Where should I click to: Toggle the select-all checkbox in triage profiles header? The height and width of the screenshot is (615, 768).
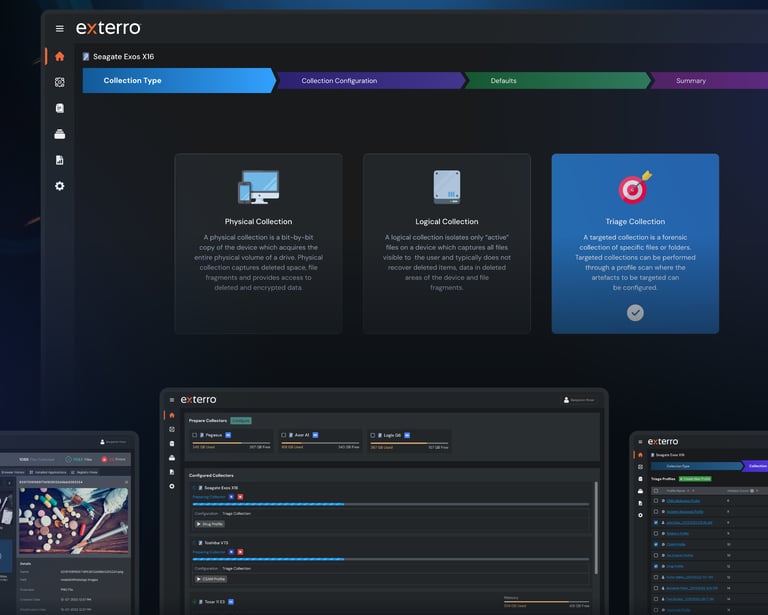(x=656, y=491)
